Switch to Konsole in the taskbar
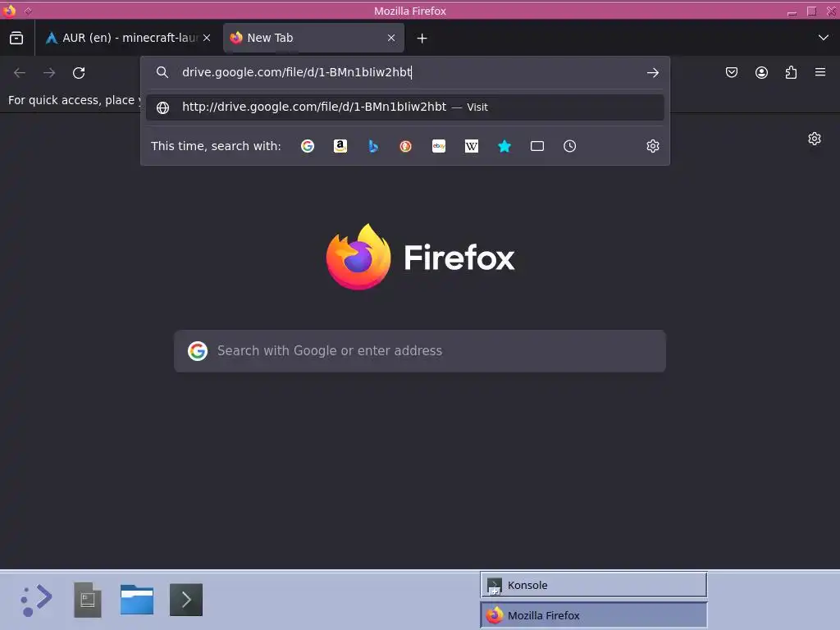The image size is (840, 630). tap(594, 585)
